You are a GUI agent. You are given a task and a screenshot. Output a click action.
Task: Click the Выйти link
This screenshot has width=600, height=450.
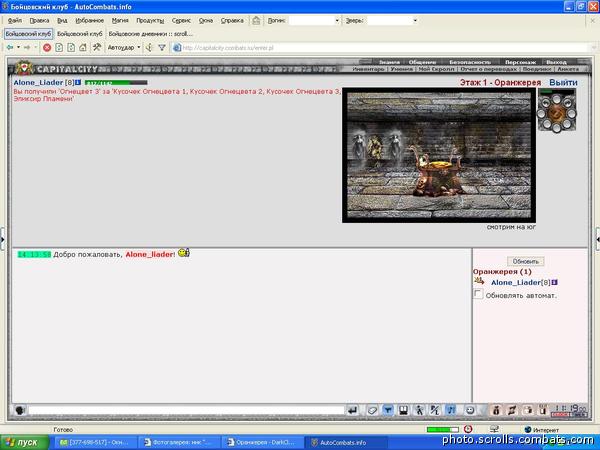click(x=563, y=82)
